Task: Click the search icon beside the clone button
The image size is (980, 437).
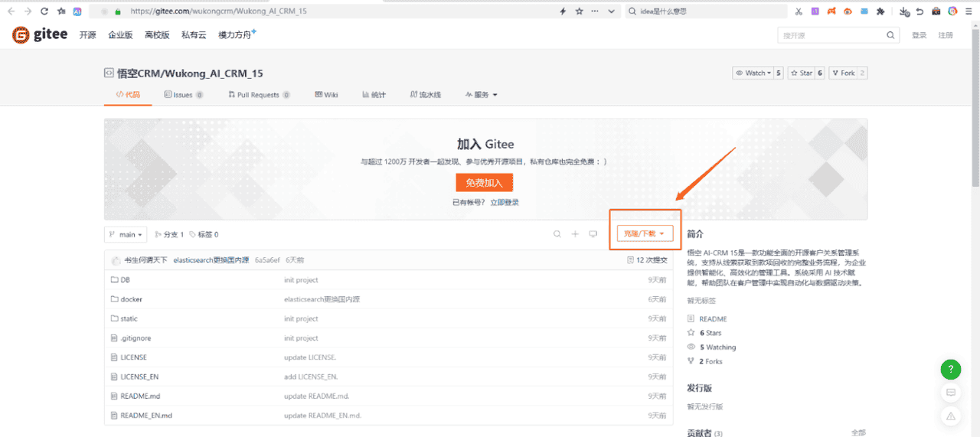Action: pos(557,234)
